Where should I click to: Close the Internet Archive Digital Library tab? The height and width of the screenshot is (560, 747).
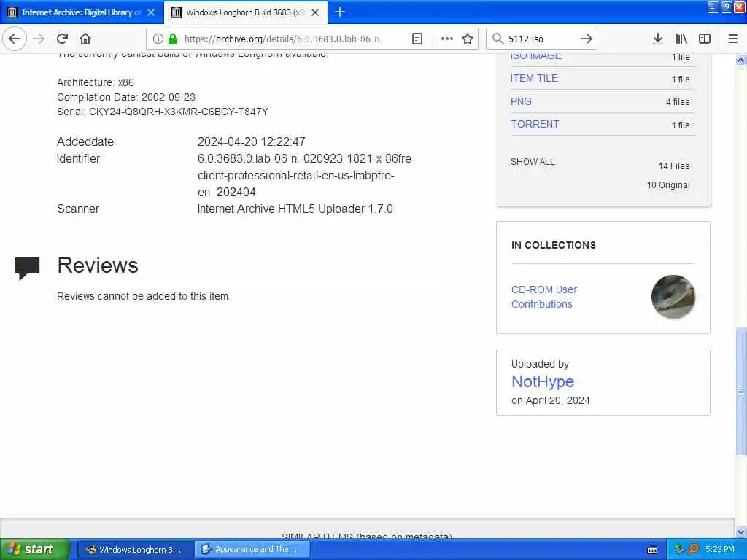click(x=151, y=12)
